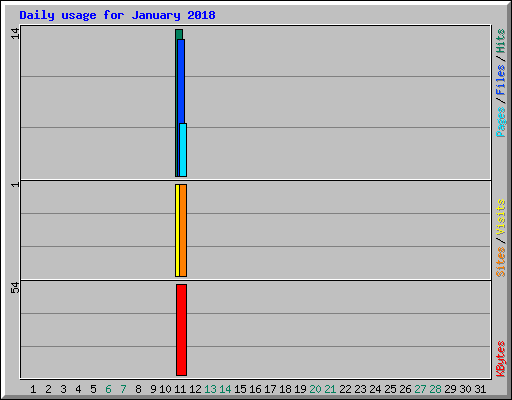Click day label '24' on axis
Image resolution: width=512 pixels, height=400 pixels.
click(375, 389)
